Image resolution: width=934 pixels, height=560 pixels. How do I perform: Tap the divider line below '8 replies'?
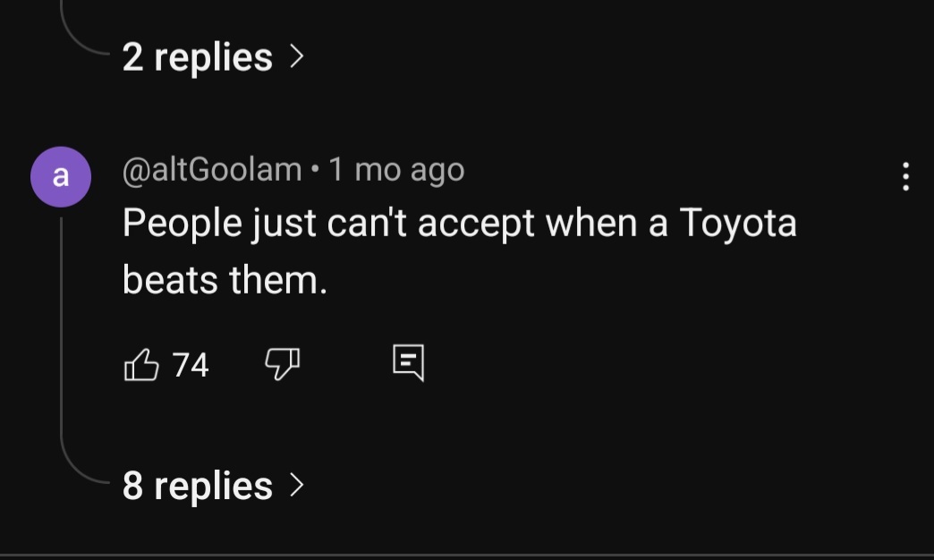(467, 556)
